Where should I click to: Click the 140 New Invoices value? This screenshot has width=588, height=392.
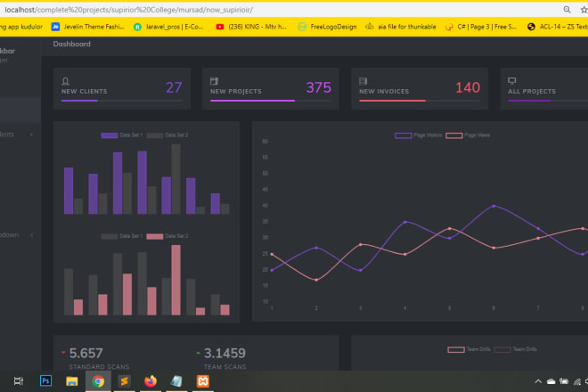[468, 87]
